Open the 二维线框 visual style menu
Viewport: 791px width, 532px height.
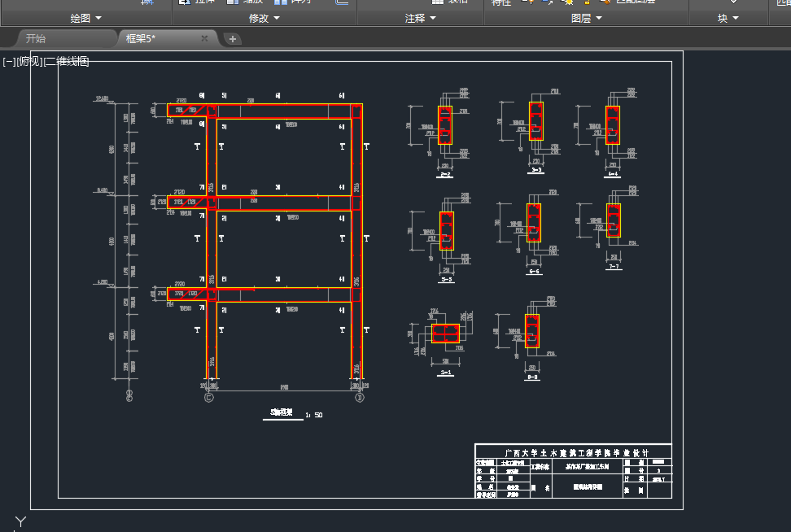67,61
